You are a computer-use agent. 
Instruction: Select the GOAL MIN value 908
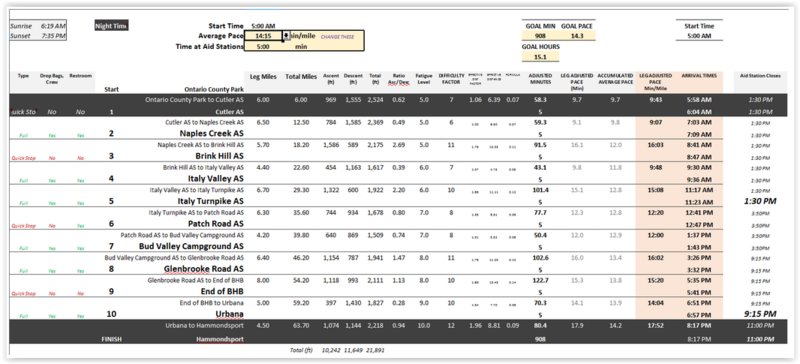pyautogui.click(x=540, y=36)
